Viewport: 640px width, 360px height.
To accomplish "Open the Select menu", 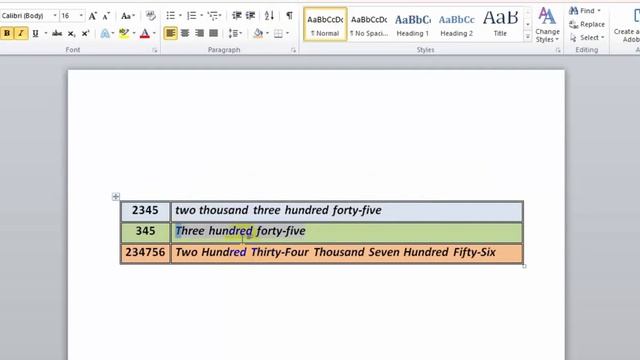I will (587, 38).
